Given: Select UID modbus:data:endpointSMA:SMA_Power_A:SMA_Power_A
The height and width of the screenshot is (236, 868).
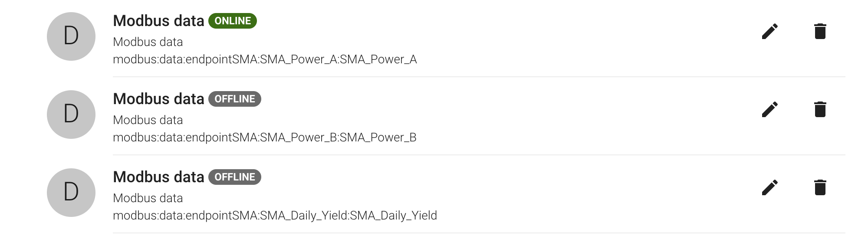Looking at the screenshot, I should [x=265, y=59].
